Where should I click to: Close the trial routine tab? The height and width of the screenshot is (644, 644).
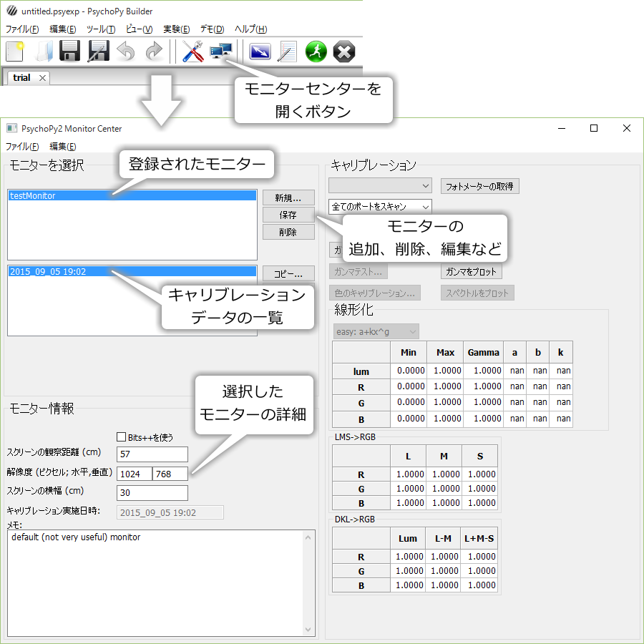(42, 78)
